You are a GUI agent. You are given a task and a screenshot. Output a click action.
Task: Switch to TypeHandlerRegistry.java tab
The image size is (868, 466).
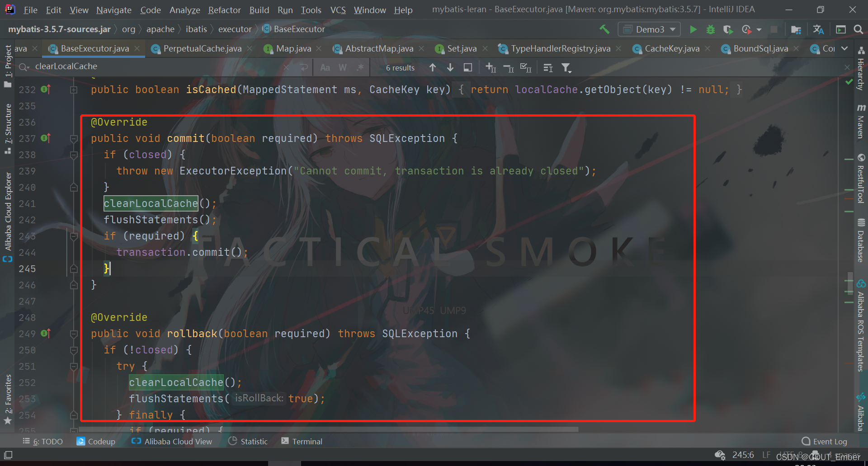point(561,48)
